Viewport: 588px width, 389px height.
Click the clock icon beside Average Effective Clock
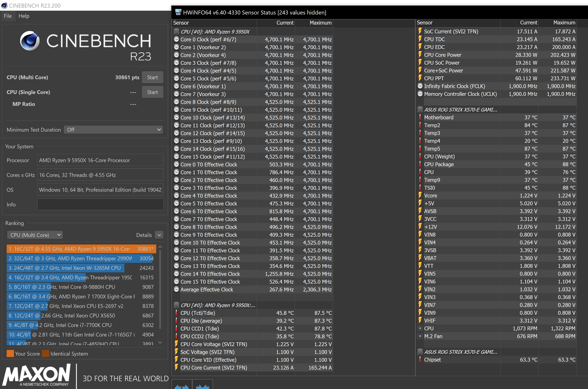(176, 289)
